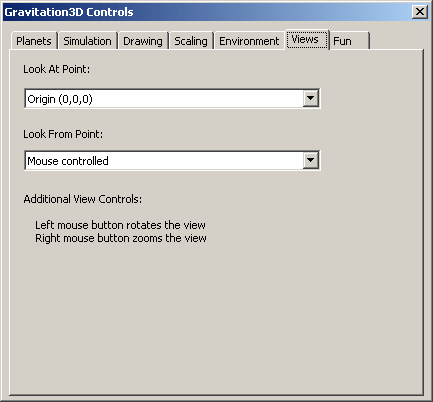Expand the Look At Point dropdown arrow
Screen dimensions: 433x402
tap(310, 98)
